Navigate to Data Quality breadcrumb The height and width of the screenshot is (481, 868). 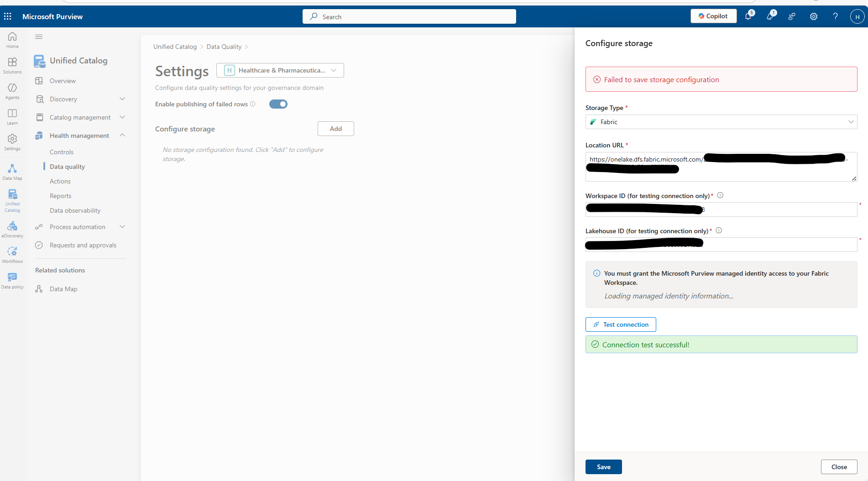224,47
